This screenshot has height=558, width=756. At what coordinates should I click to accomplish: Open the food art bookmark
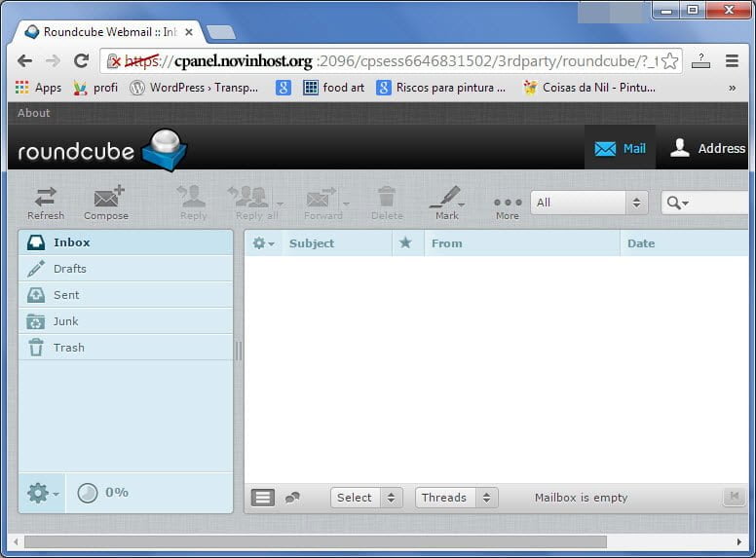[333, 88]
